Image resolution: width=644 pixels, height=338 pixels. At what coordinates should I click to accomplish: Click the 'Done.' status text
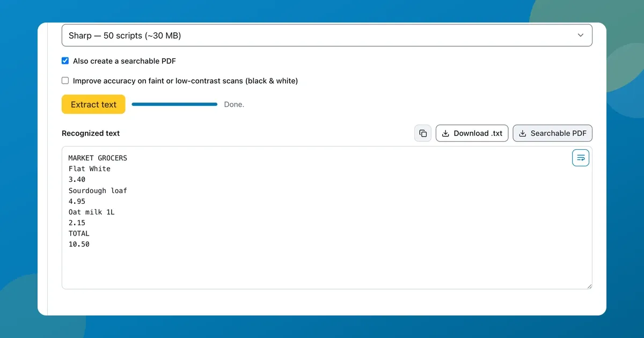click(234, 105)
